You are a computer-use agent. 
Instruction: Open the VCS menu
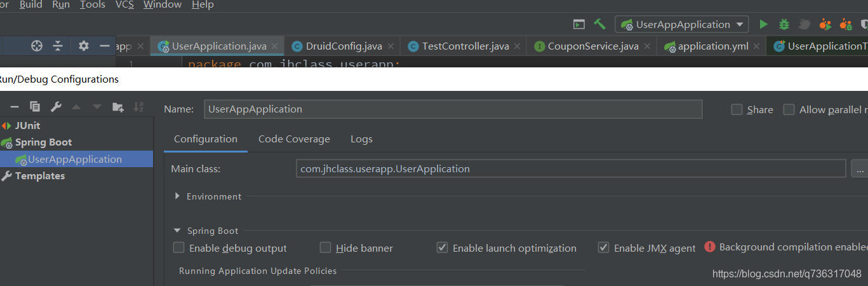(124, 5)
